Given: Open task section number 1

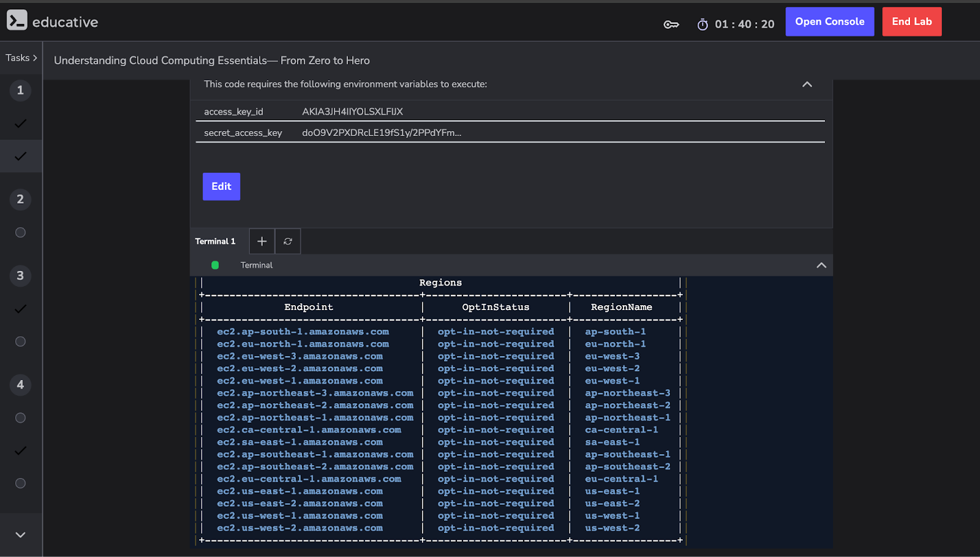Looking at the screenshot, I should [20, 90].
